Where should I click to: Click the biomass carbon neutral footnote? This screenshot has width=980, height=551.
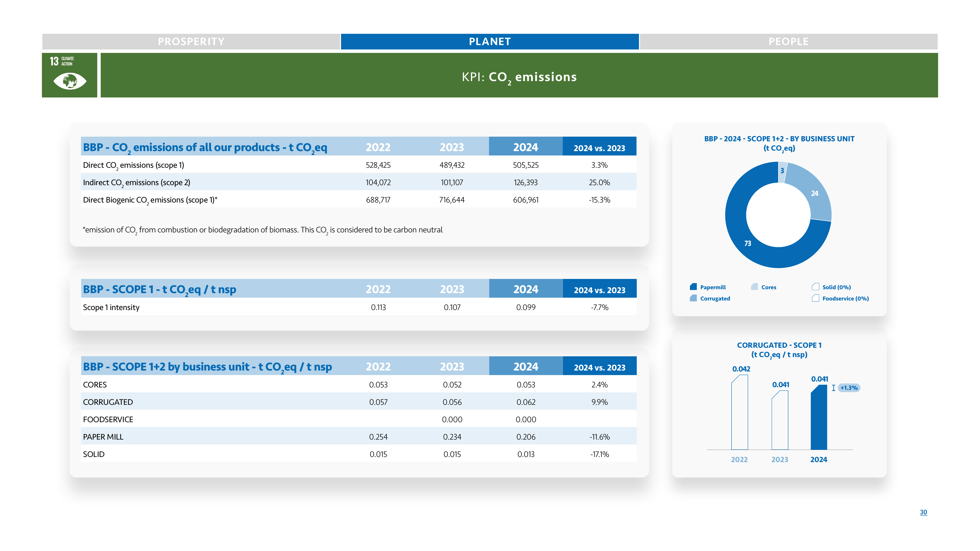[x=262, y=230]
